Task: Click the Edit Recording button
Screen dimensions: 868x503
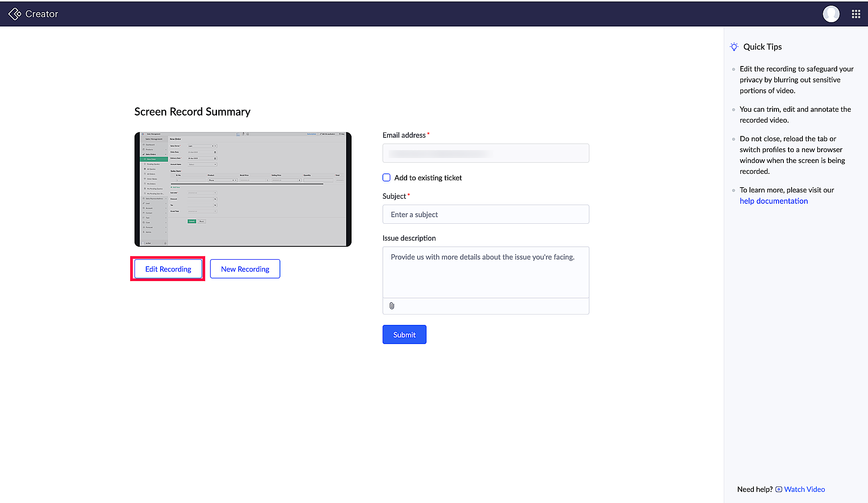Action: tap(168, 269)
